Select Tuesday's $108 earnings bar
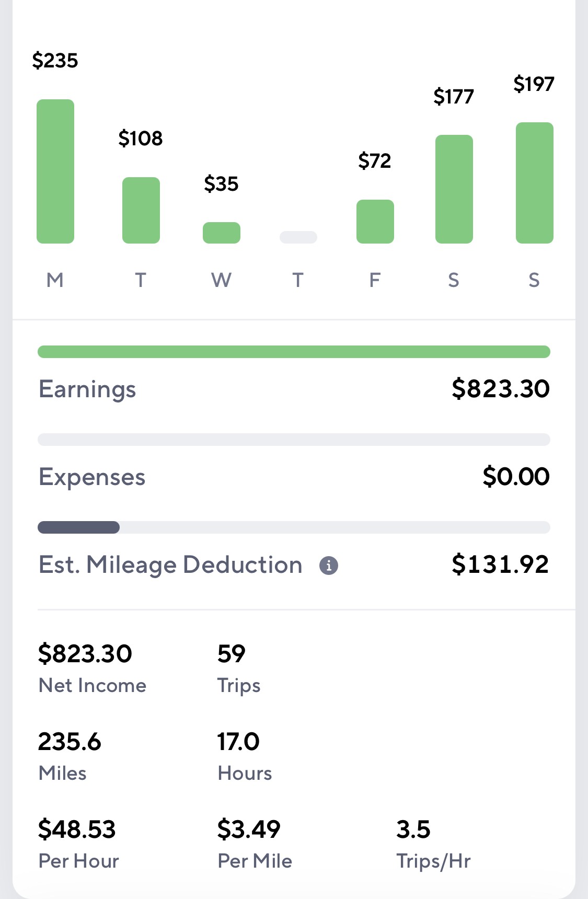588x899 pixels. coord(141,210)
